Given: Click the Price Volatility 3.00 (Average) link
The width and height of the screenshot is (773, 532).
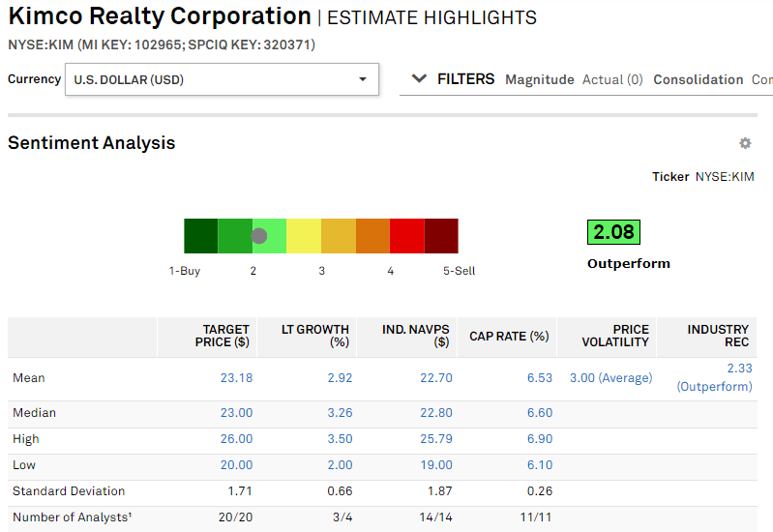Looking at the screenshot, I should pyautogui.click(x=610, y=378).
